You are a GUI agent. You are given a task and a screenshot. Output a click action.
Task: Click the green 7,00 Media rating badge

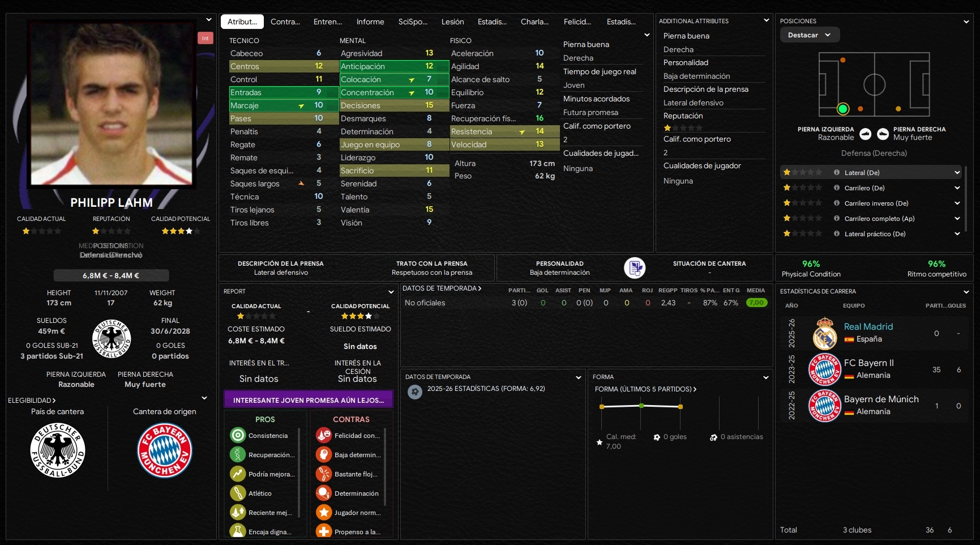(756, 303)
